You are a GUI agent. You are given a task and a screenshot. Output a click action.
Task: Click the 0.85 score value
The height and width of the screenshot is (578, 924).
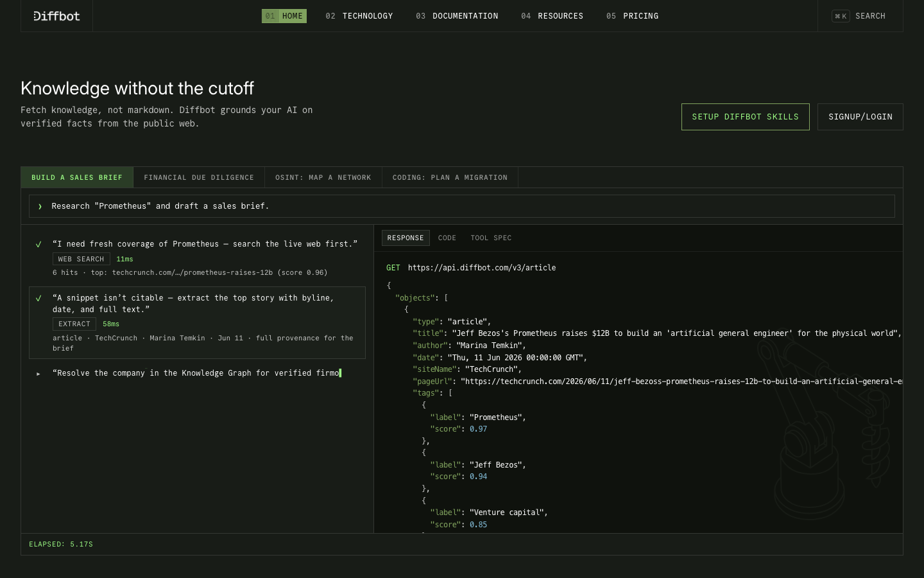[478, 525]
